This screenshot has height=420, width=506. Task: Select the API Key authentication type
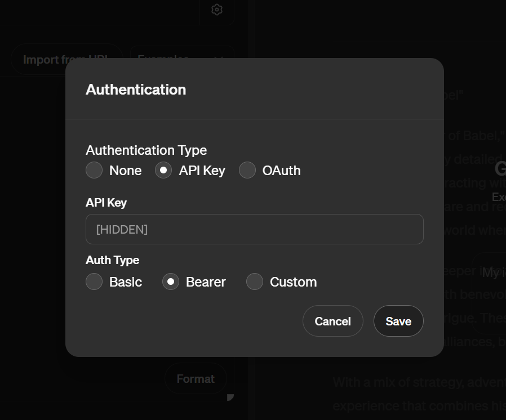tap(163, 170)
